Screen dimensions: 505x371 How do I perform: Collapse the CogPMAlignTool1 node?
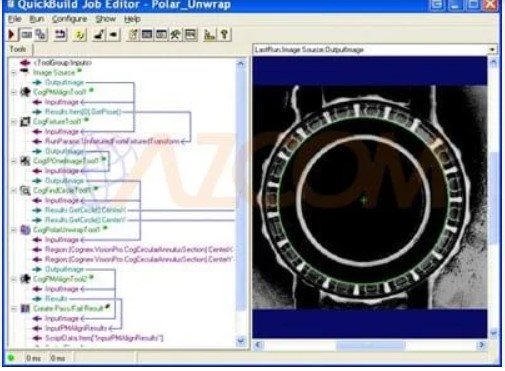(x=14, y=92)
